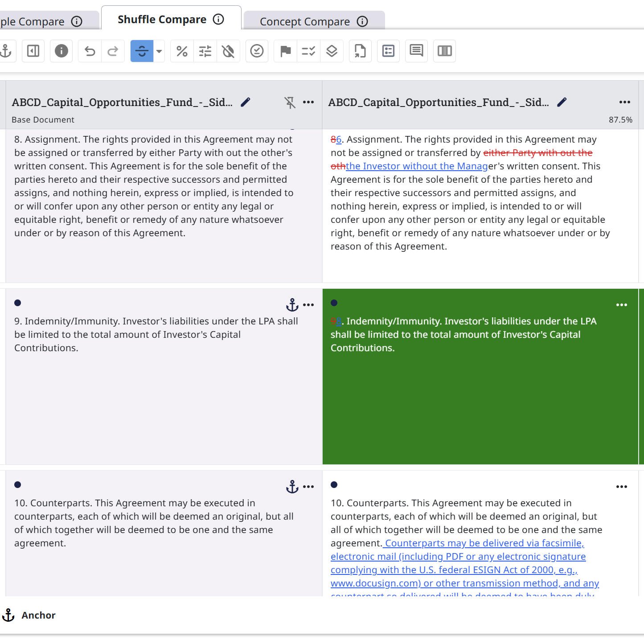Toggle the side panel collapse icon
644x644 pixels.
(33, 51)
